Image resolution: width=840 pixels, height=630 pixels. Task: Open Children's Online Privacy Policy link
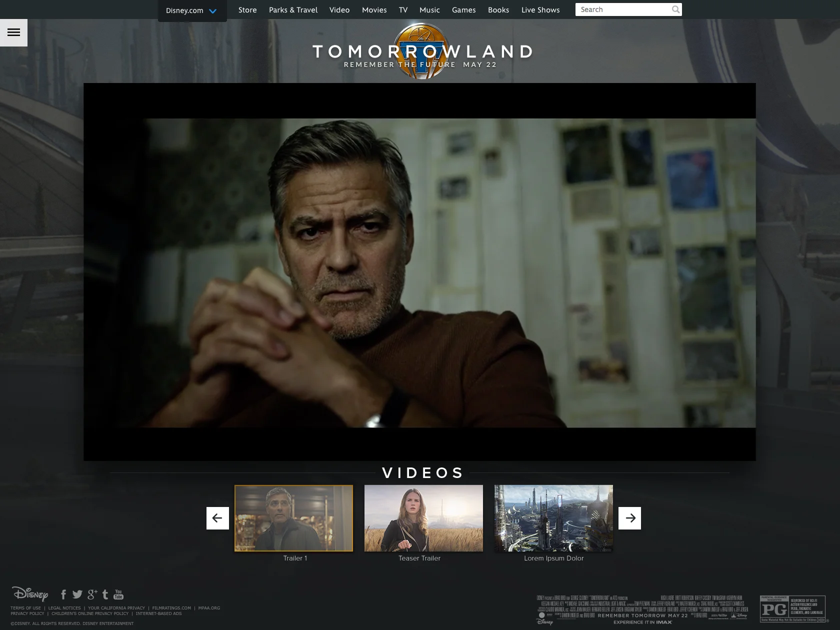pos(90,613)
